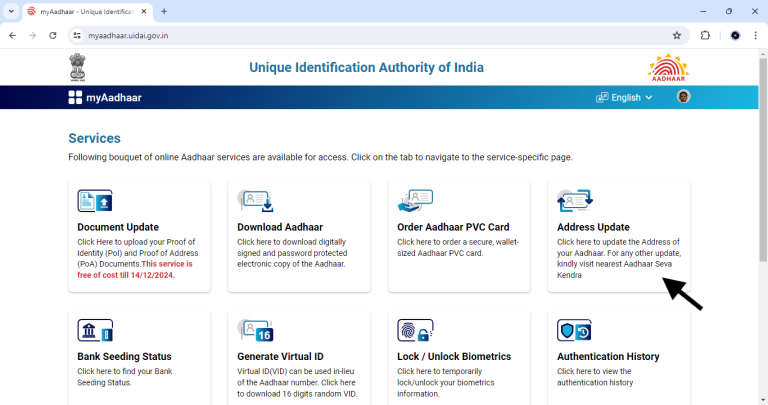Click the Aadhaar sun logo
This screenshot has width=768, height=405.
(669, 68)
